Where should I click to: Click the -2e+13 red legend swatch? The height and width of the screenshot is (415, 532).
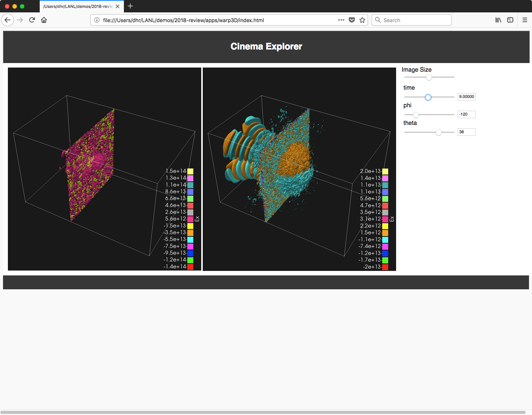tap(385, 267)
